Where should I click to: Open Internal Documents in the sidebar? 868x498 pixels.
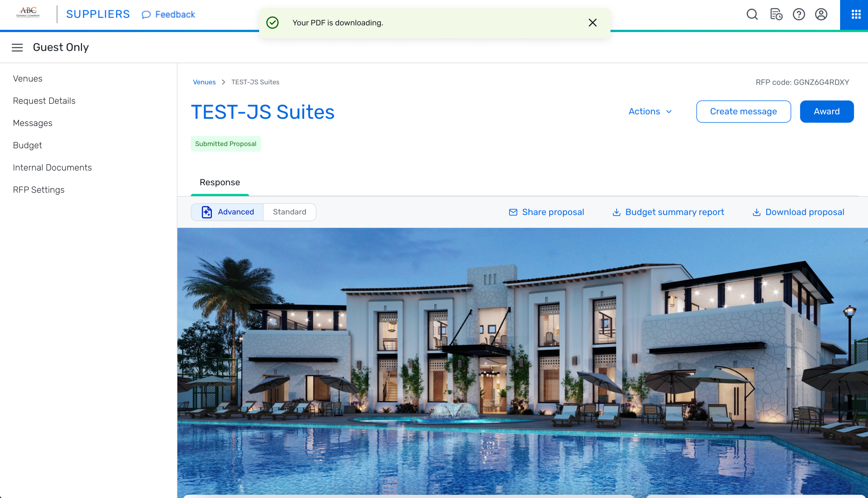(52, 167)
